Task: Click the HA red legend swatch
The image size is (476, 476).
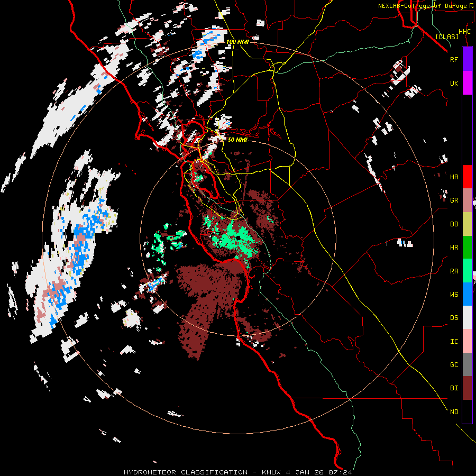Action: 467,177
